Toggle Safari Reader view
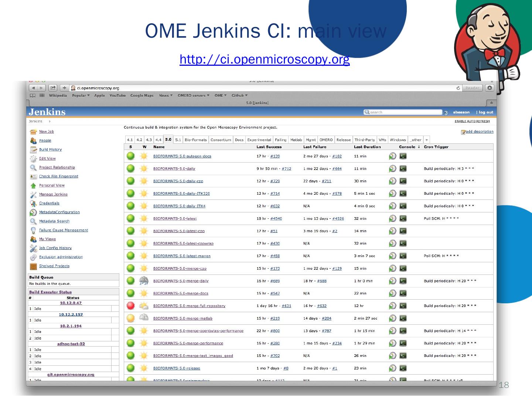The height and width of the screenshot is (399, 532). (472, 88)
